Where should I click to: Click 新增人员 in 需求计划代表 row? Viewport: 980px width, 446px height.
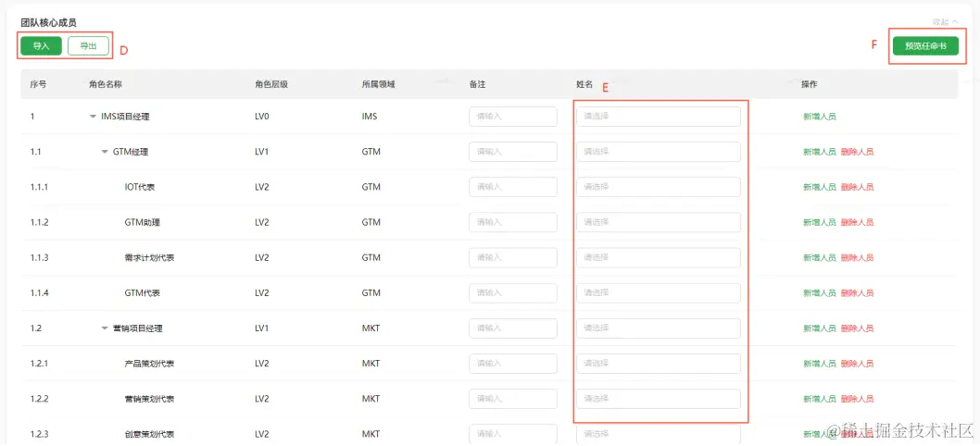pyautogui.click(x=820, y=257)
